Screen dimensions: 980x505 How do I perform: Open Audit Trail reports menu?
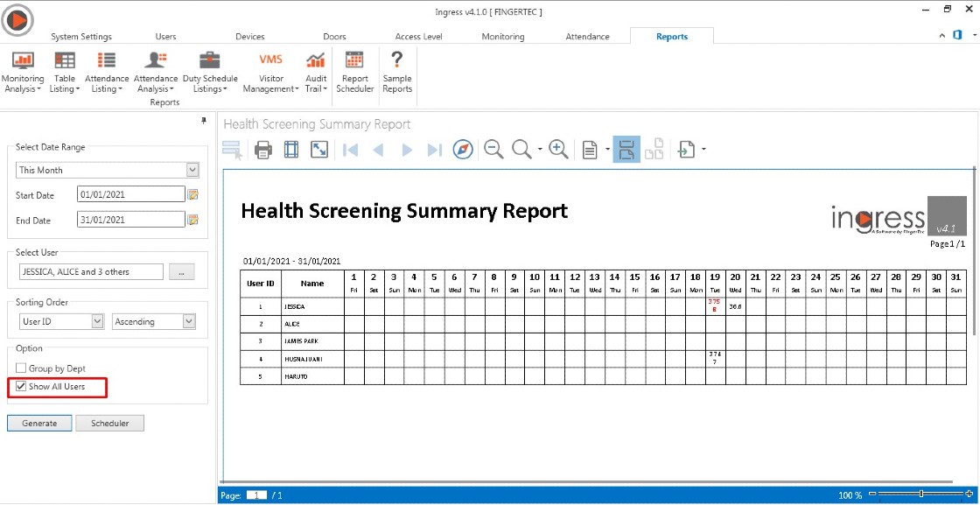pyautogui.click(x=316, y=73)
